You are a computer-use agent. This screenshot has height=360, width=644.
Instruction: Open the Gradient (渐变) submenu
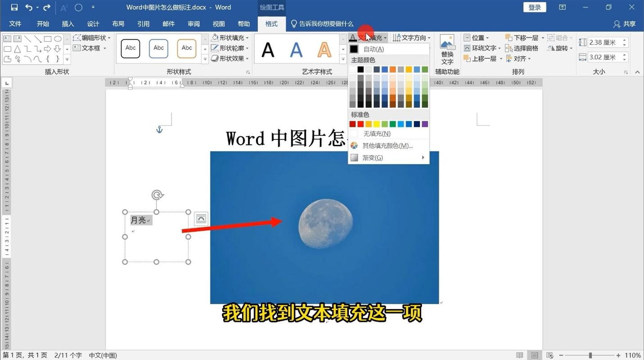tap(388, 157)
